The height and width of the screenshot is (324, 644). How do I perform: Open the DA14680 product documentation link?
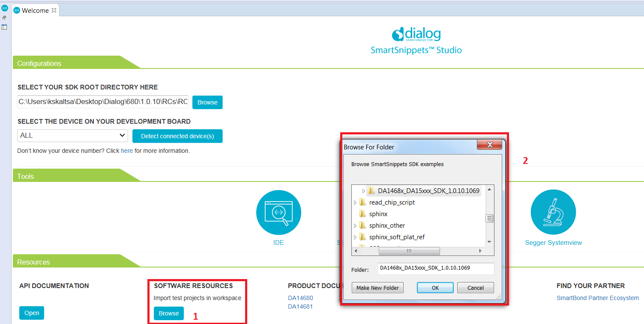(x=300, y=298)
